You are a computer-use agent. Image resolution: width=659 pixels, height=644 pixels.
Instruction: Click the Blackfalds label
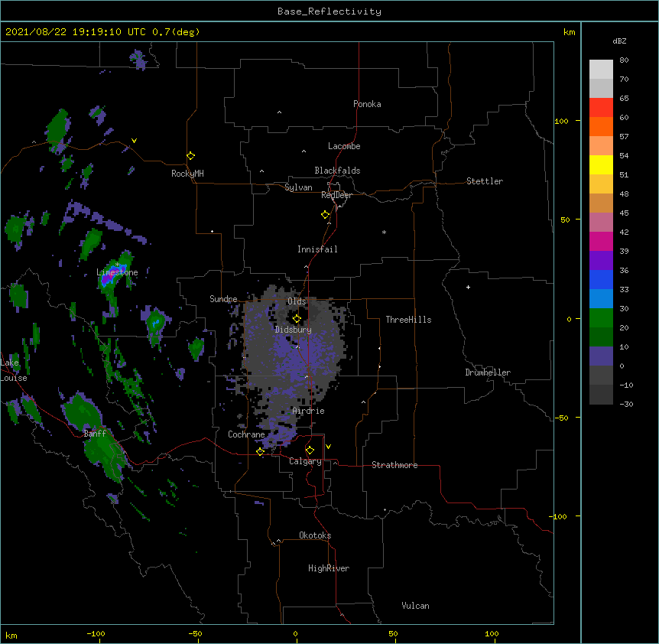(337, 171)
